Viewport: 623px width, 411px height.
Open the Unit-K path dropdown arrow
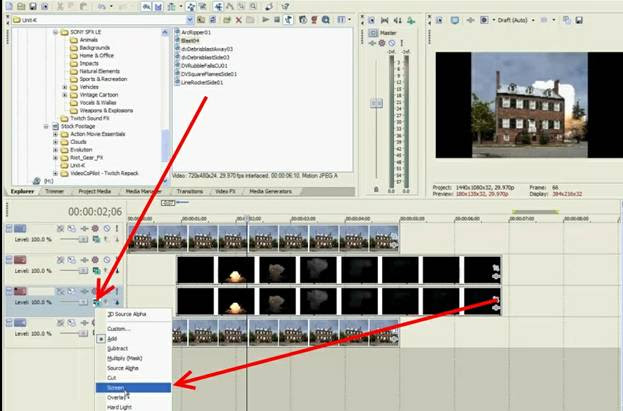coord(190,20)
